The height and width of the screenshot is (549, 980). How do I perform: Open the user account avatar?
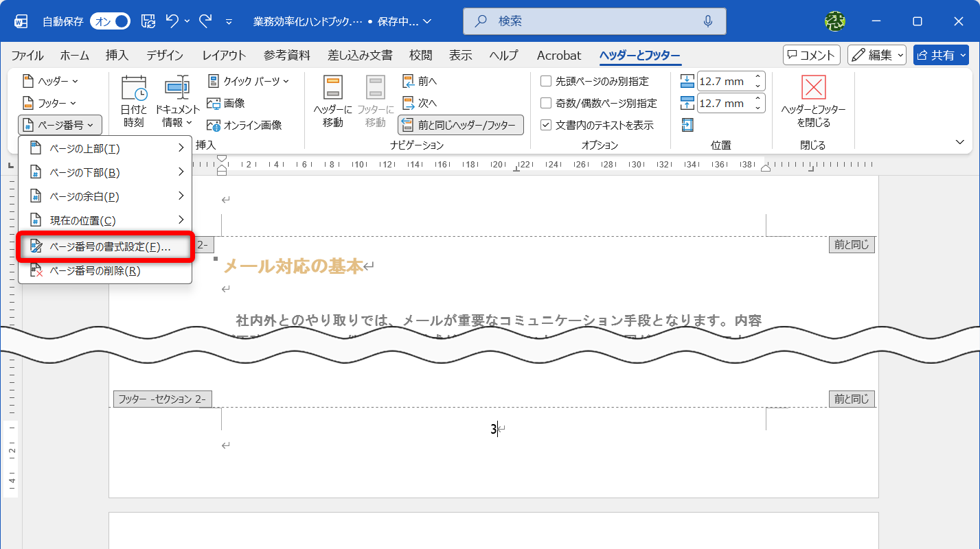[835, 21]
